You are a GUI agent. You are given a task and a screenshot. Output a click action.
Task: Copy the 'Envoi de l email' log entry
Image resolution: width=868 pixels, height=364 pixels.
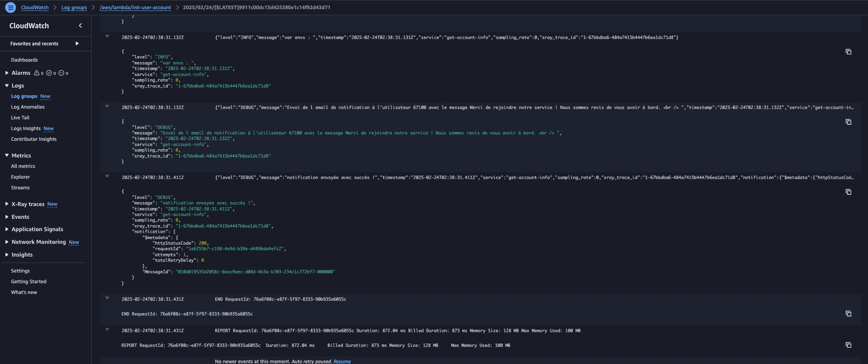tap(848, 122)
